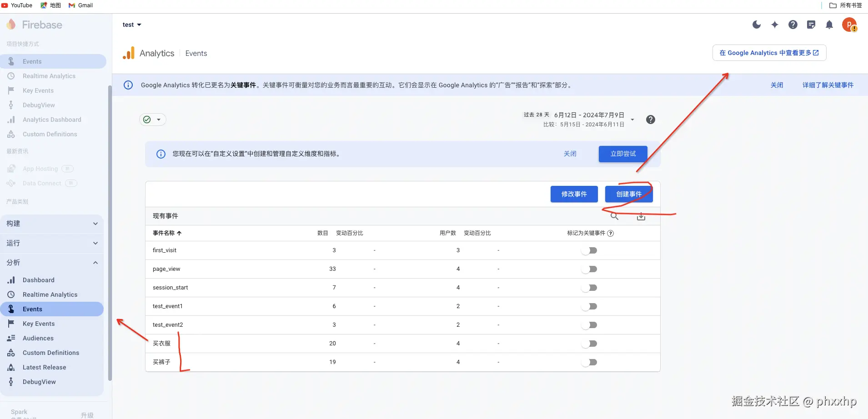
Task: Toggle dark mode moon icon
Action: [x=757, y=25]
